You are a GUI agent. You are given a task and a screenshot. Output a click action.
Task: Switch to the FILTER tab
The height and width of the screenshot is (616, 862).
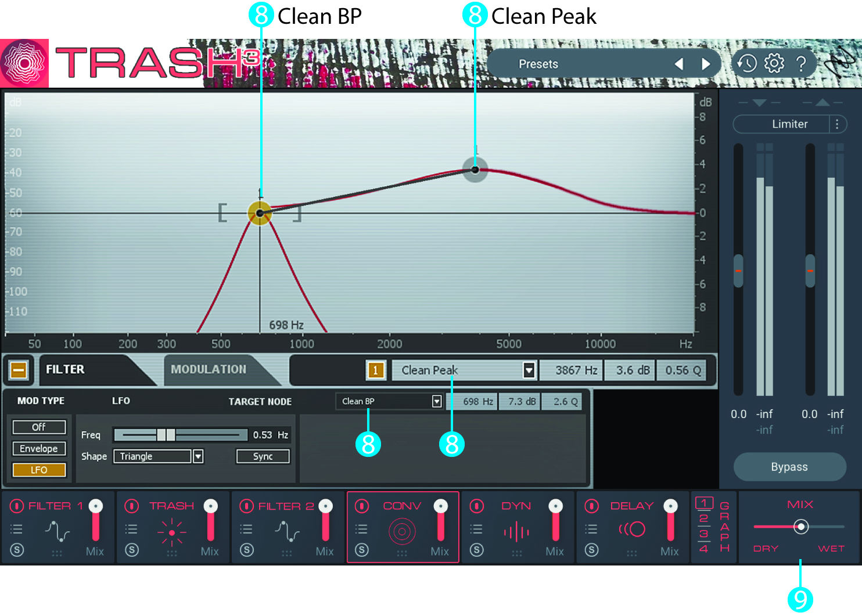click(66, 369)
